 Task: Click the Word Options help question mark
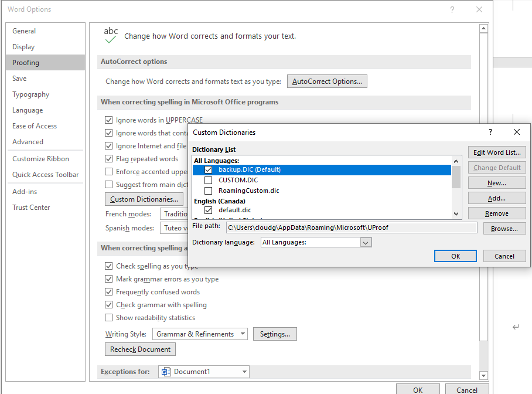(452, 9)
